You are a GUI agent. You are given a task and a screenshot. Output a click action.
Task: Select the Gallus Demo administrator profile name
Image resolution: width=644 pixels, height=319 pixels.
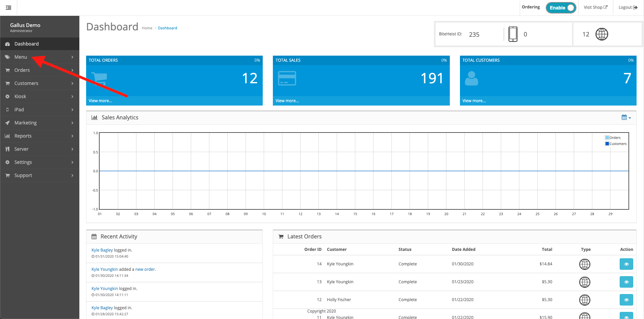point(25,25)
